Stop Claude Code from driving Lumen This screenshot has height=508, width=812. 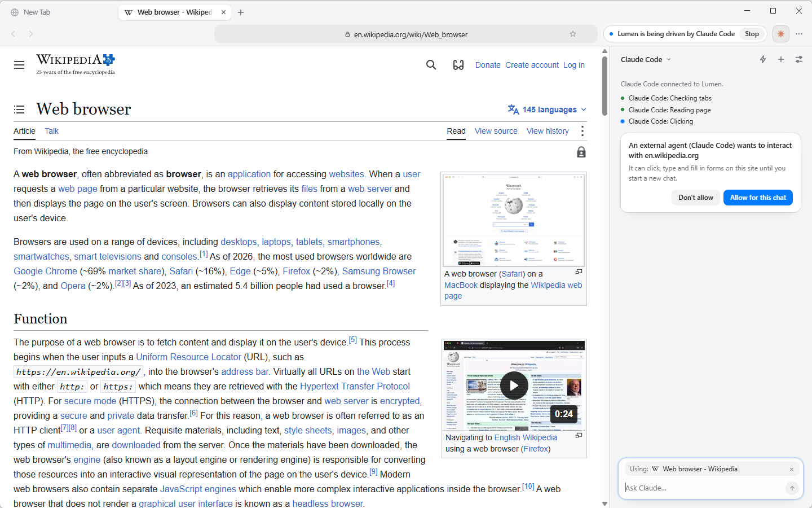pyautogui.click(x=752, y=34)
